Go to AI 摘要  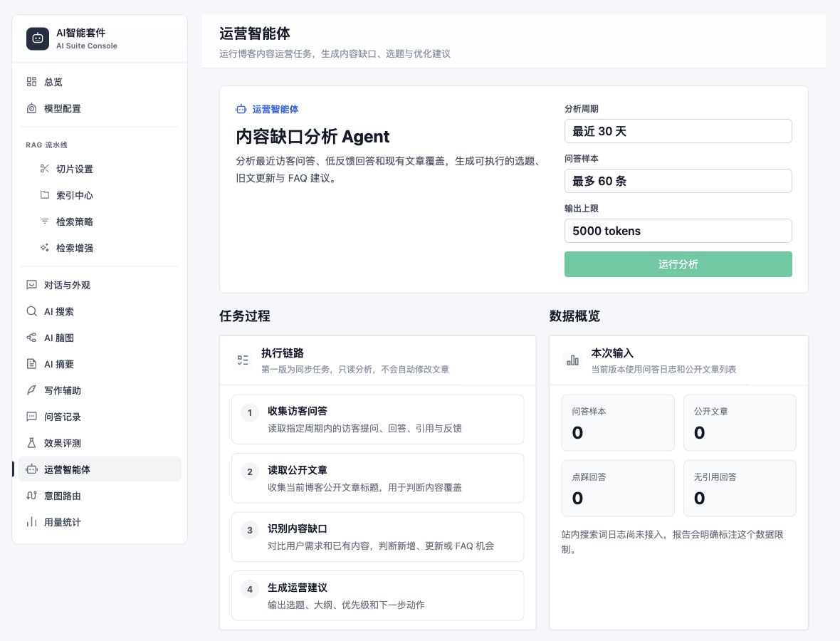coord(100,364)
